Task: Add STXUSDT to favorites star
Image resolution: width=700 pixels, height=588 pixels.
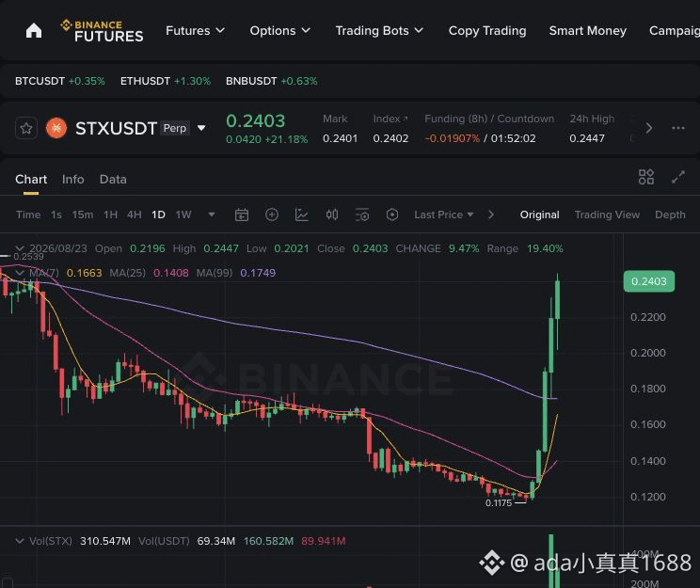Action: (26, 129)
